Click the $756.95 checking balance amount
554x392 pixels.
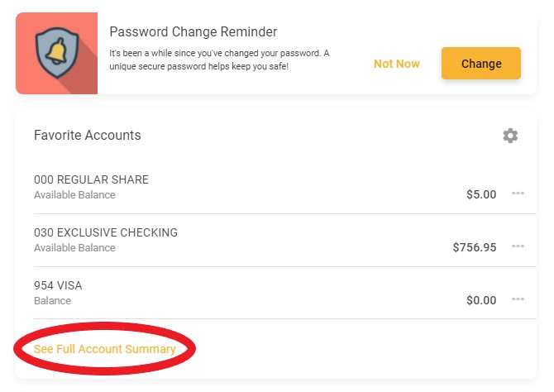click(x=475, y=247)
